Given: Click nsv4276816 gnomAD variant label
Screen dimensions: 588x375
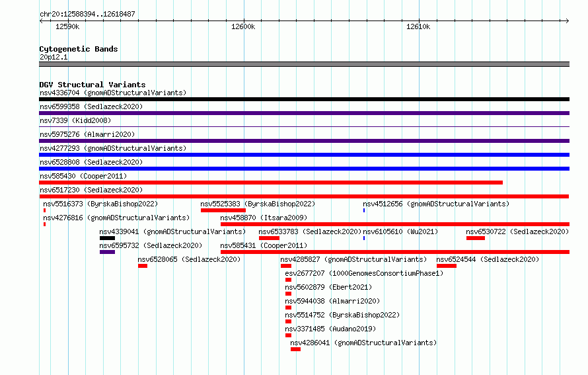Looking at the screenshot, I should [x=116, y=218].
